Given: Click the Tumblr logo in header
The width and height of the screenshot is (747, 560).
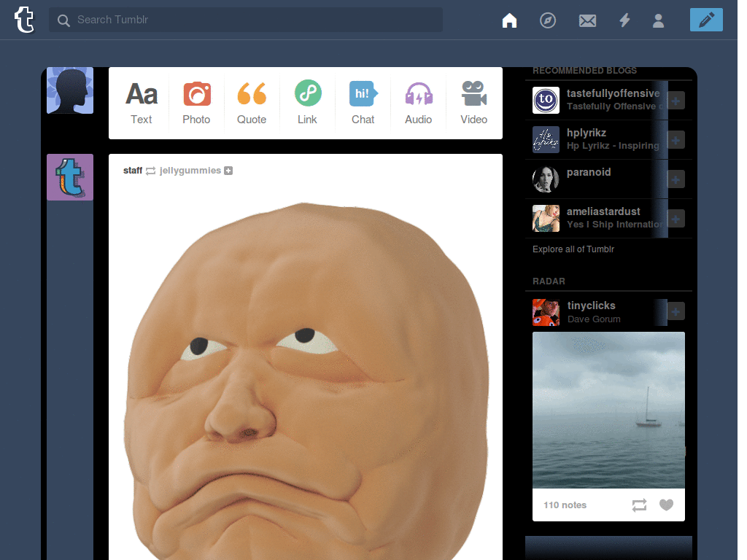Looking at the screenshot, I should click(x=24, y=20).
